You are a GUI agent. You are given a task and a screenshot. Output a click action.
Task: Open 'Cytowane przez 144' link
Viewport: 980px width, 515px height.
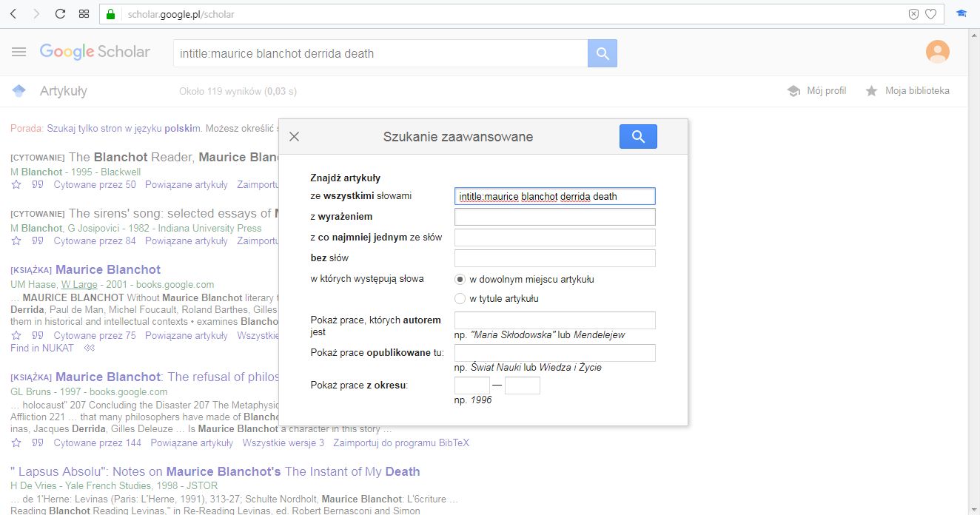point(97,442)
